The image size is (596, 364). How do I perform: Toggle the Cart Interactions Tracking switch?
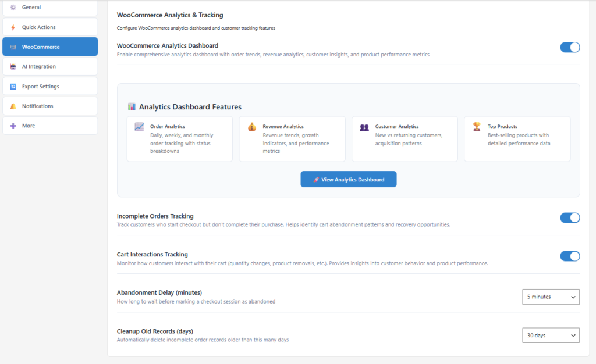(x=570, y=256)
